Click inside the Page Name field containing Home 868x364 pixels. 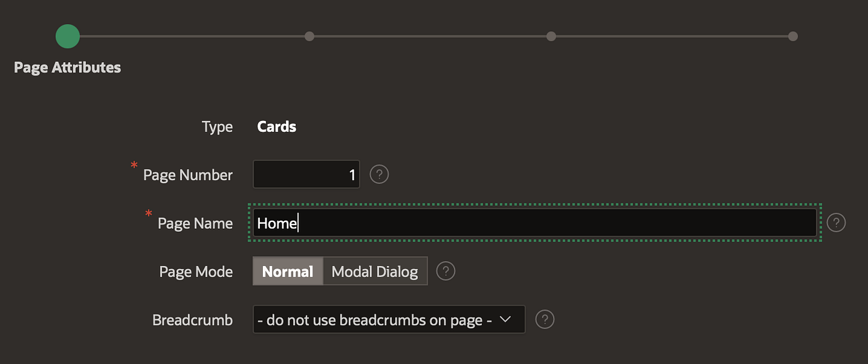coord(534,223)
